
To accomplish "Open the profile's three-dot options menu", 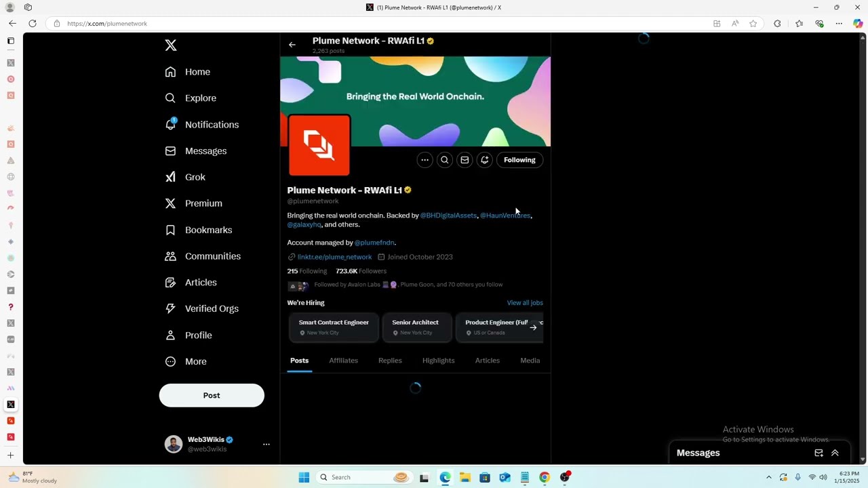I will tap(425, 160).
